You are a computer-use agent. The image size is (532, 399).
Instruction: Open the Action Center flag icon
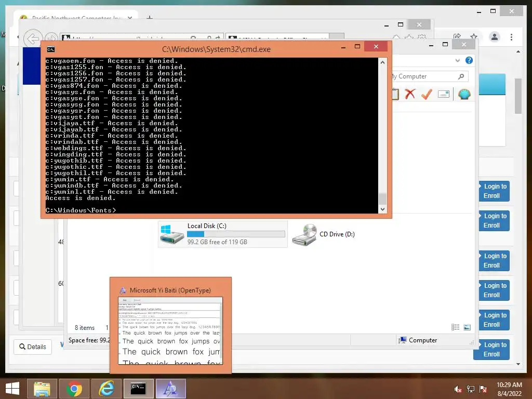pos(483,389)
